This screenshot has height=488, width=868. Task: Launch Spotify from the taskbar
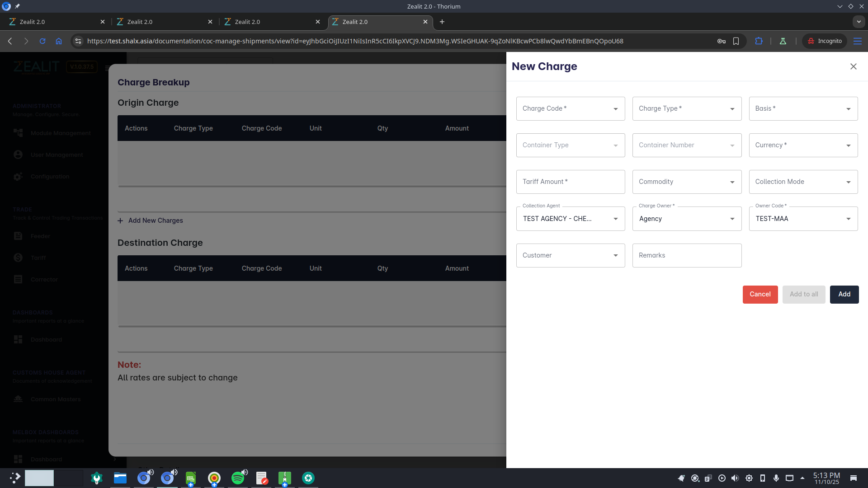click(x=238, y=478)
